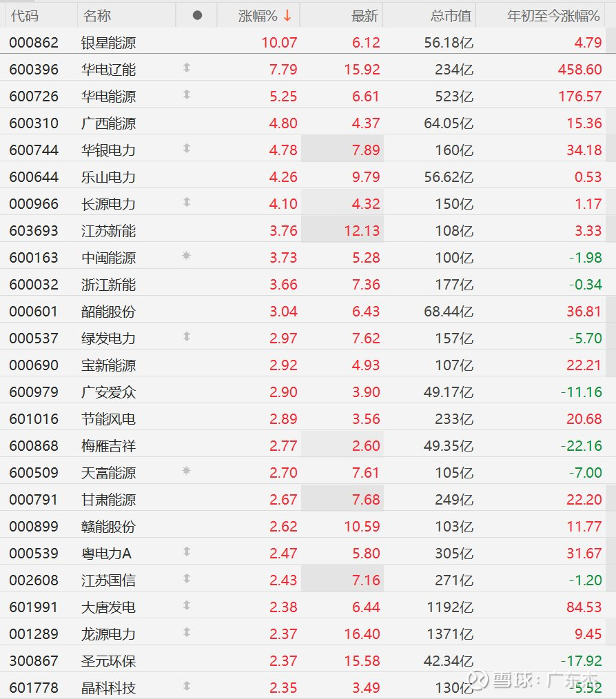Select stock name 浙江新能

108,285
